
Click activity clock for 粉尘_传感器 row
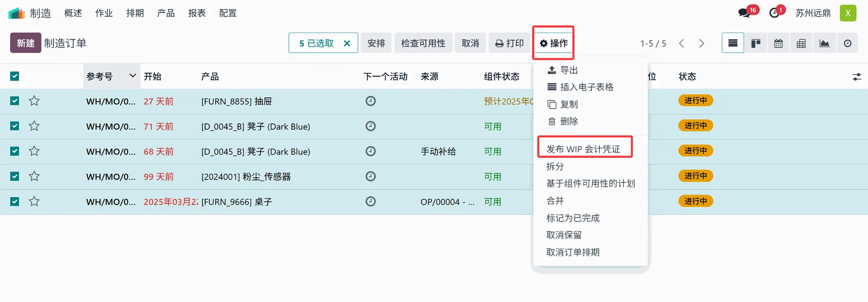371,176
